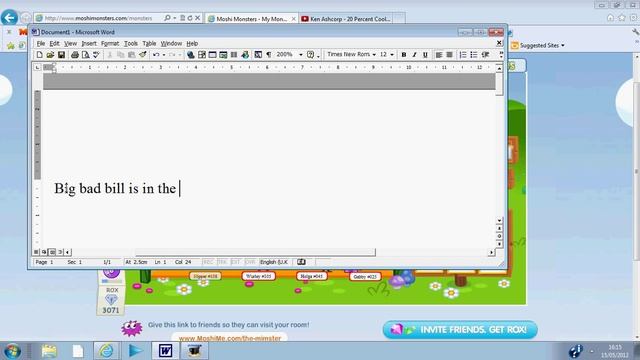Align text to the left
Screen dimensions: 640x360
(x=439, y=55)
